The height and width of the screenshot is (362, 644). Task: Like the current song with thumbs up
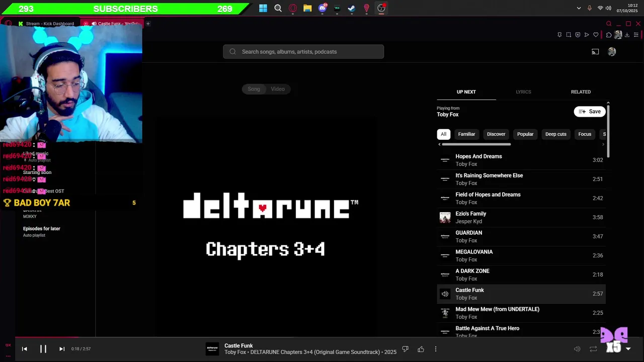coord(421,349)
